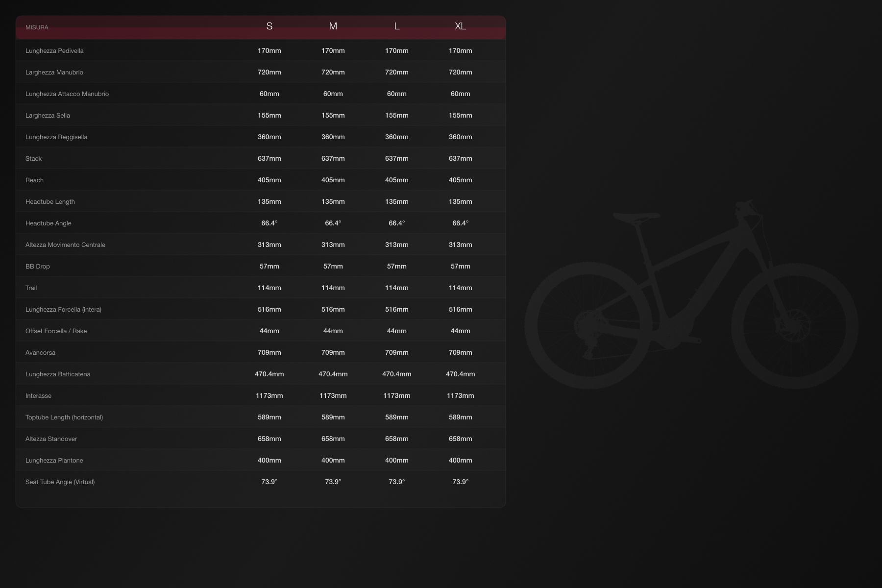Select the Altezza Standover value for size XL
Screen dimensions: 882x588
(x=460, y=439)
